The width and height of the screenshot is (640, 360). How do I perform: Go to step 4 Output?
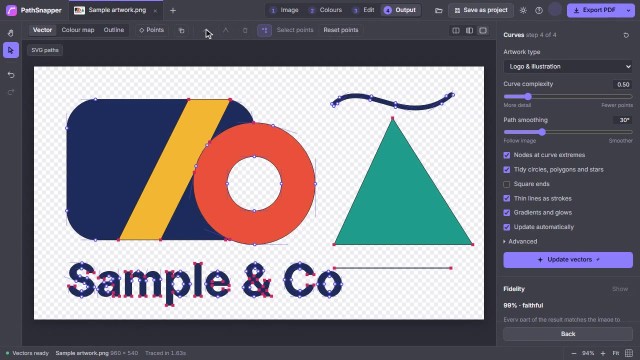400,10
